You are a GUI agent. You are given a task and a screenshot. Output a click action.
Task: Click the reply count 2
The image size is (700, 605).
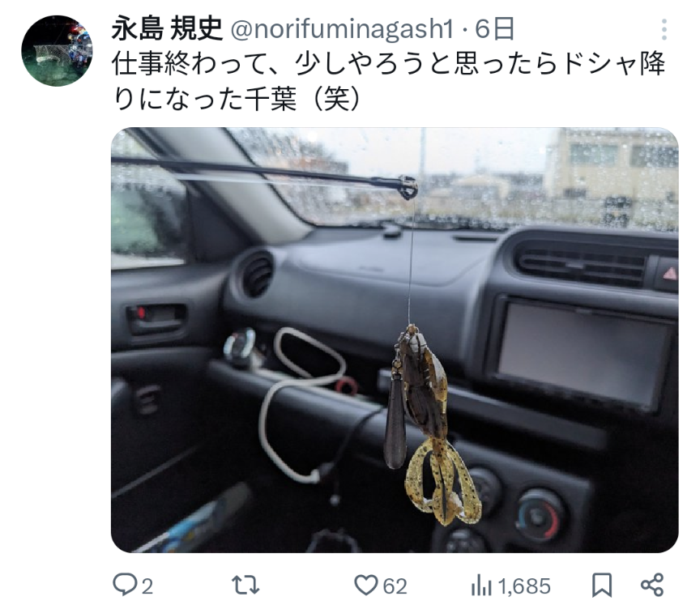pos(147,586)
